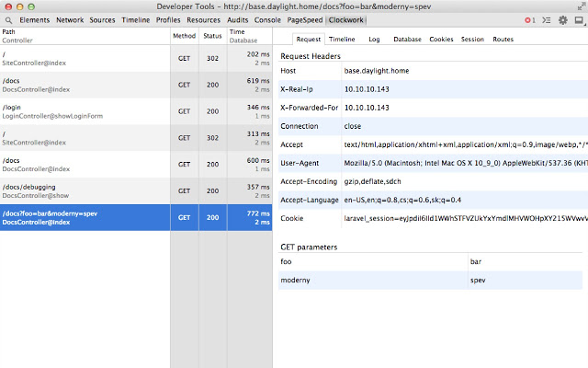This screenshot has width=588, height=368.
Task: Click the search magnifier icon
Action: (8, 20)
